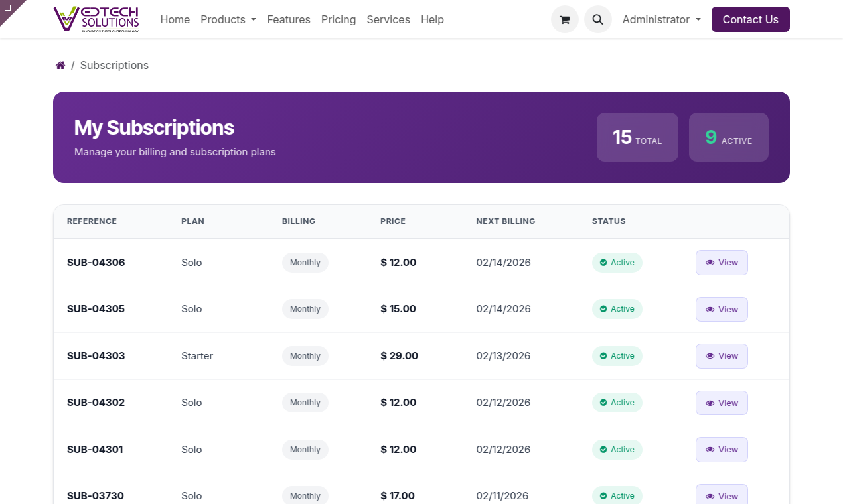The height and width of the screenshot is (504, 843).
Task: View subscription SUB-04302
Action: click(722, 403)
